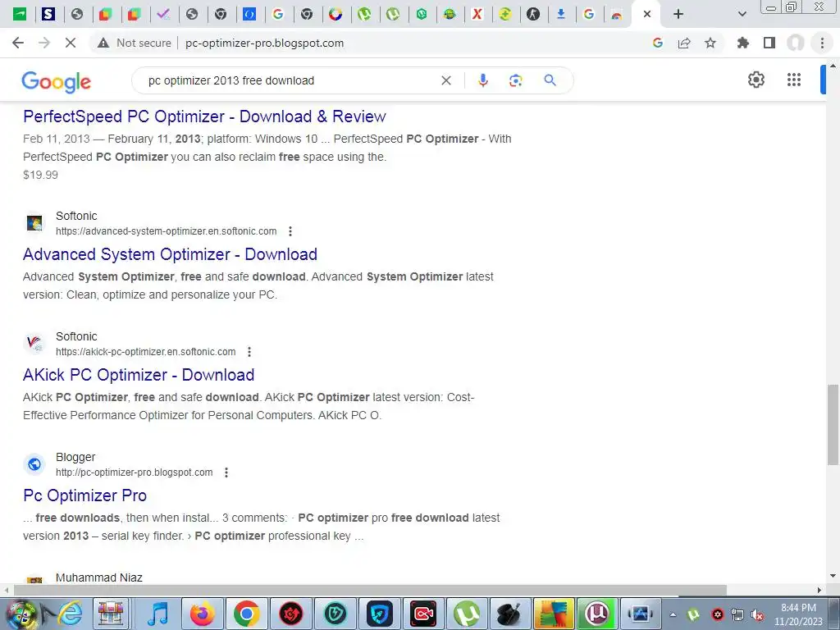Open the Google apps grid
This screenshot has width=840, height=630.
[x=794, y=80]
